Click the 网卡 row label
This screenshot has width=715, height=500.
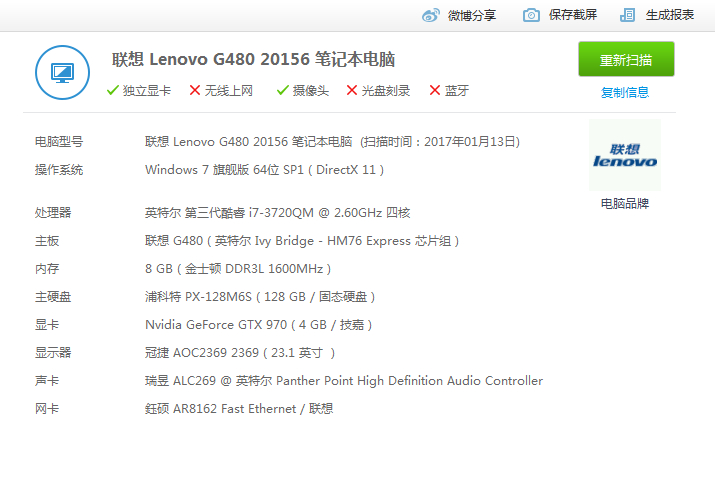tap(47, 408)
